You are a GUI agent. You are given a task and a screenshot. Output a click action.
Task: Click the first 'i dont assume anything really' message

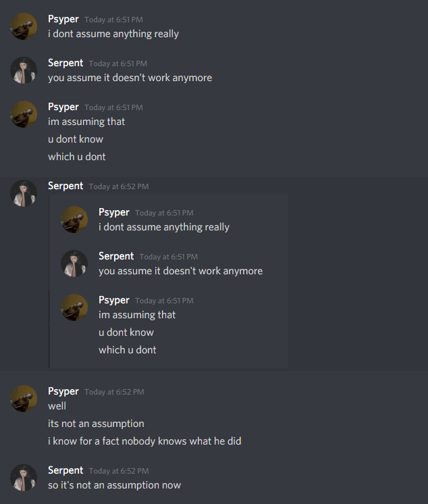[x=113, y=34]
